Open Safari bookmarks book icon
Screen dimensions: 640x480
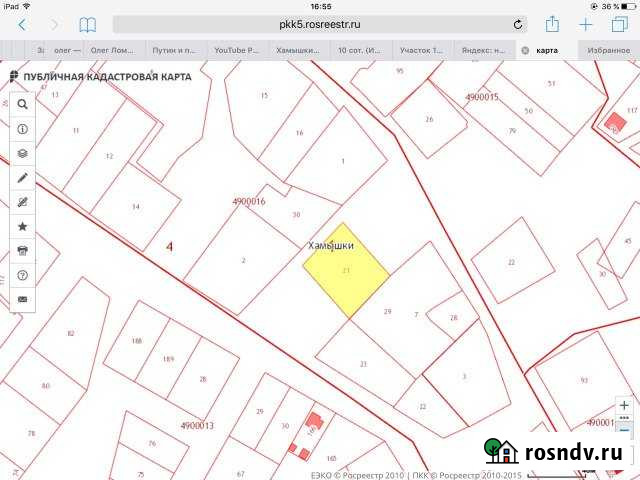[88, 24]
